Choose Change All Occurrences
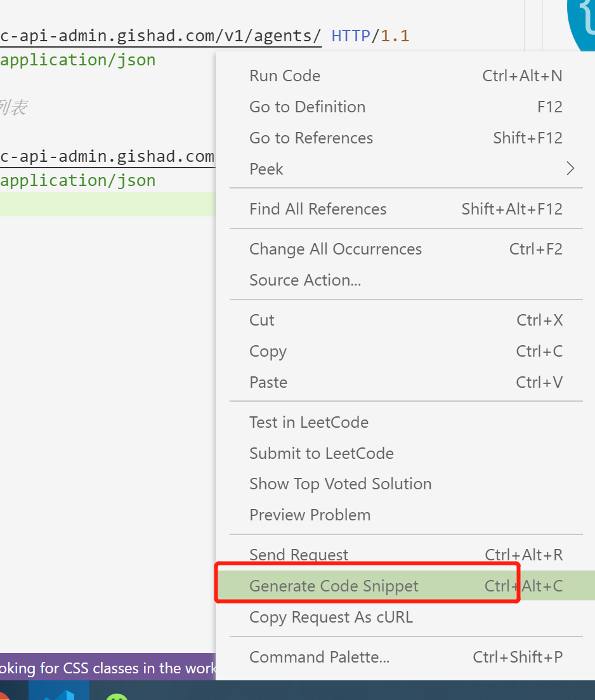Screen dimensions: 595x700 (x=335, y=249)
